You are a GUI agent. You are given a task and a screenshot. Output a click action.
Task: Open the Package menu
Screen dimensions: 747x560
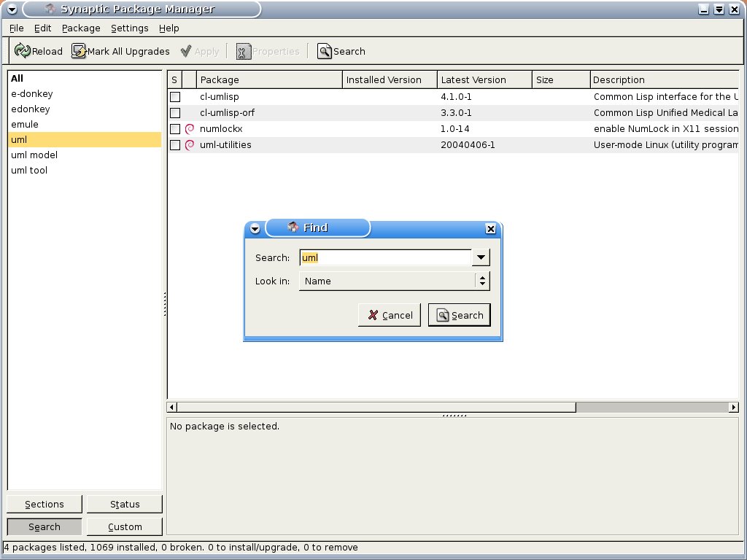81,28
